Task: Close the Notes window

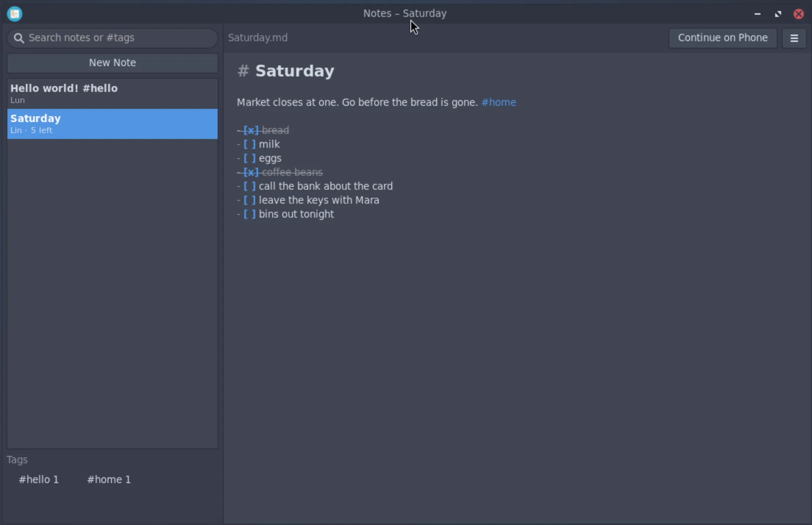Action: click(x=798, y=14)
